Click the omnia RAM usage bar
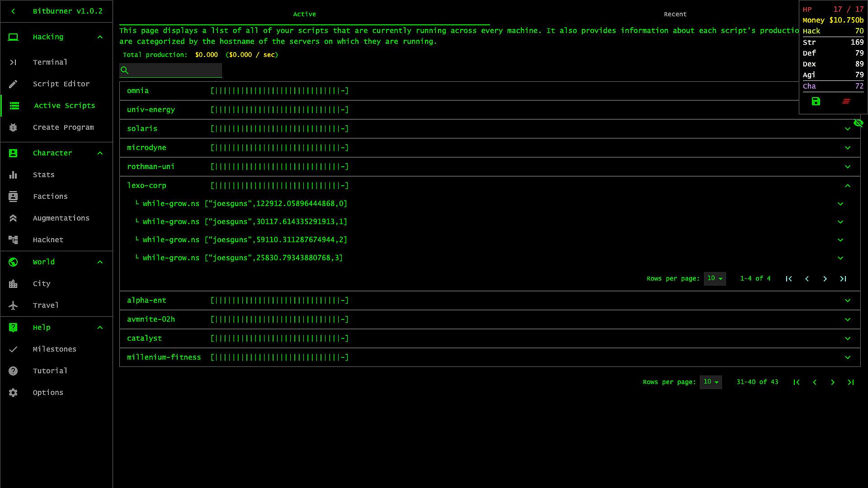The width and height of the screenshot is (868, 488). [x=279, y=91]
